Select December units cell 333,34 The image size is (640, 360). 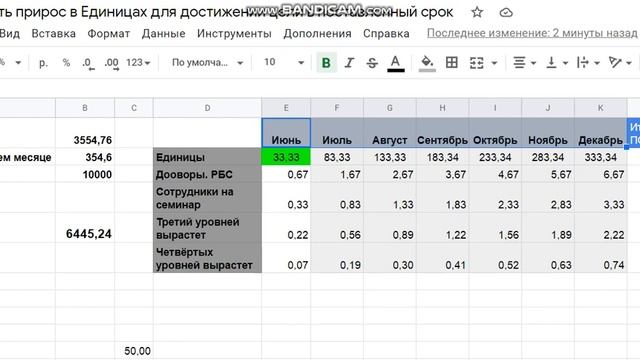(x=600, y=157)
